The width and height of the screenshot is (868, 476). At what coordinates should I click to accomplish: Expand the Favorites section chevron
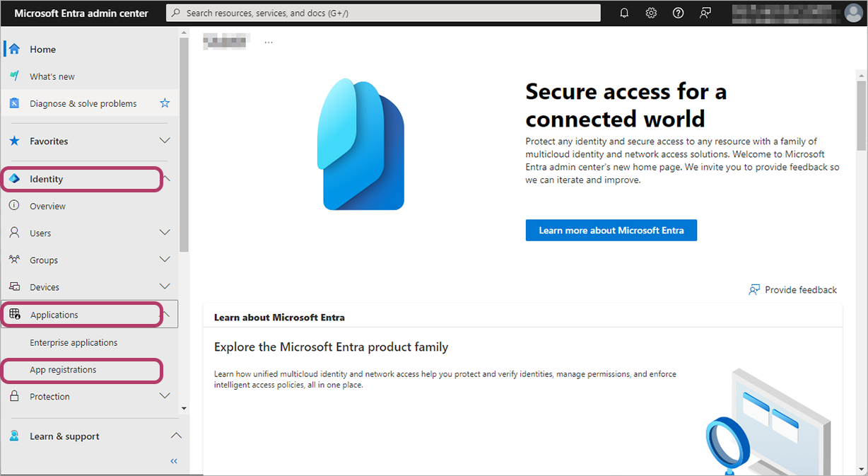(x=165, y=141)
